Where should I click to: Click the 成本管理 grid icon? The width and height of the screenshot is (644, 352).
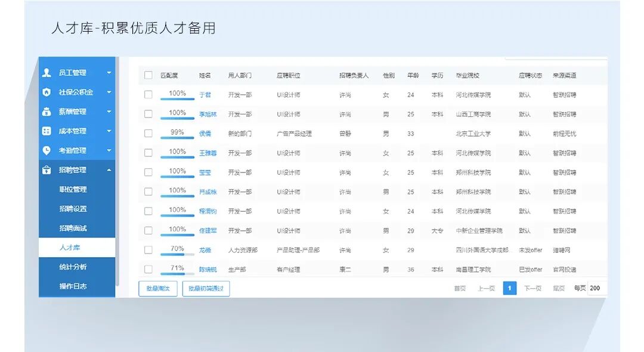pos(47,131)
